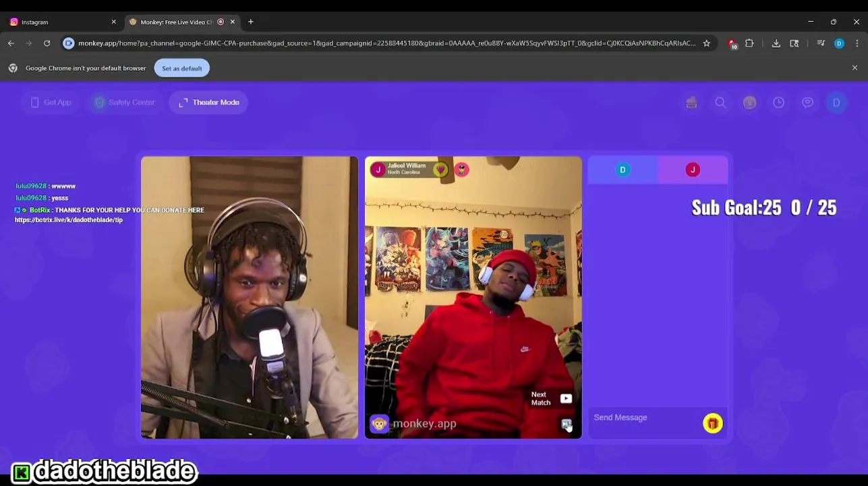The image size is (868, 486).
Task: Reload the current page
Action: (x=47, y=43)
